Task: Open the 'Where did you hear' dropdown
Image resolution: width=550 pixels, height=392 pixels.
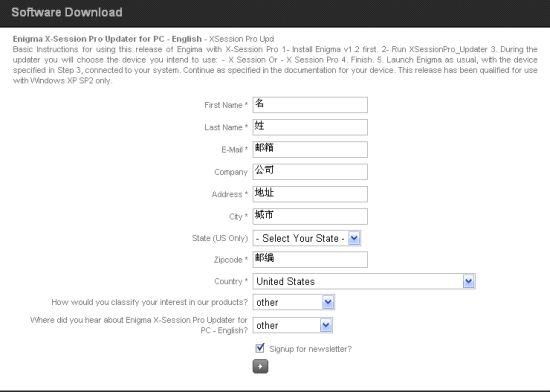Action: click(293, 325)
